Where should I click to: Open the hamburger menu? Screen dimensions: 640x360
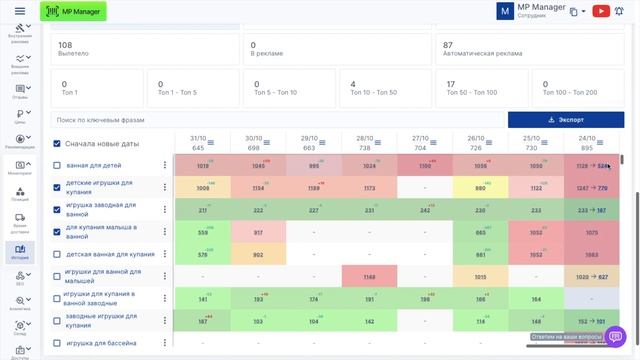(x=20, y=11)
